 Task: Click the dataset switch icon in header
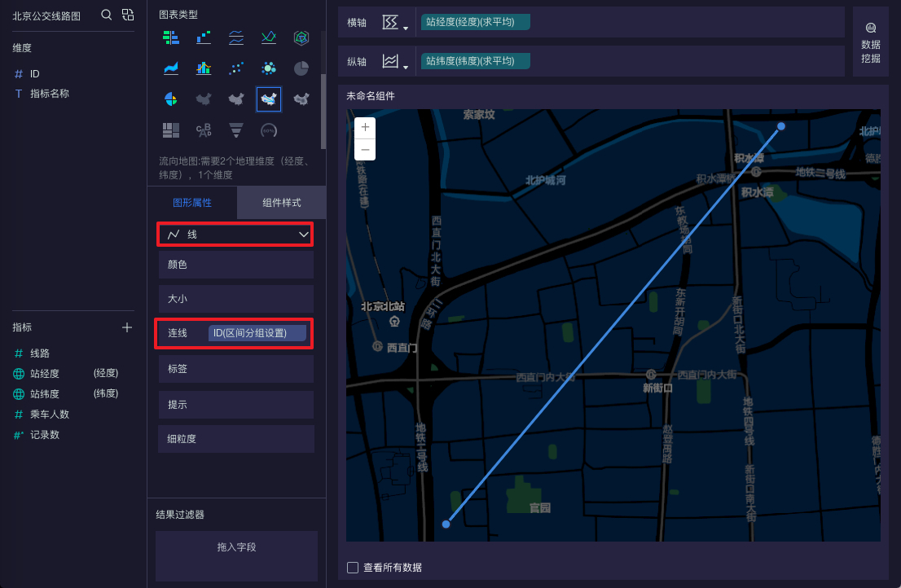click(128, 15)
